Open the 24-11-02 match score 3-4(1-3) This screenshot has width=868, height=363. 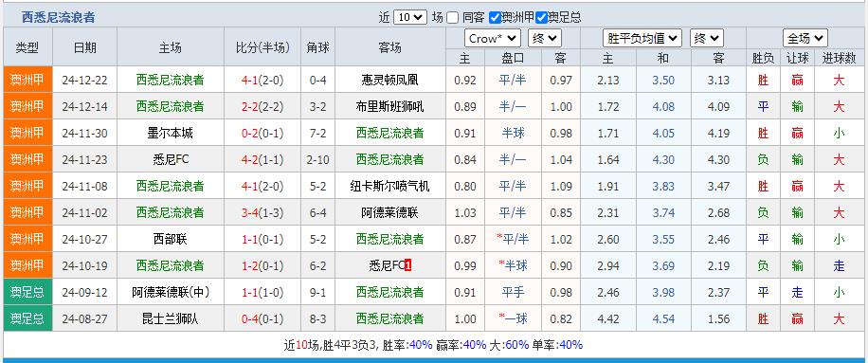[262, 212]
